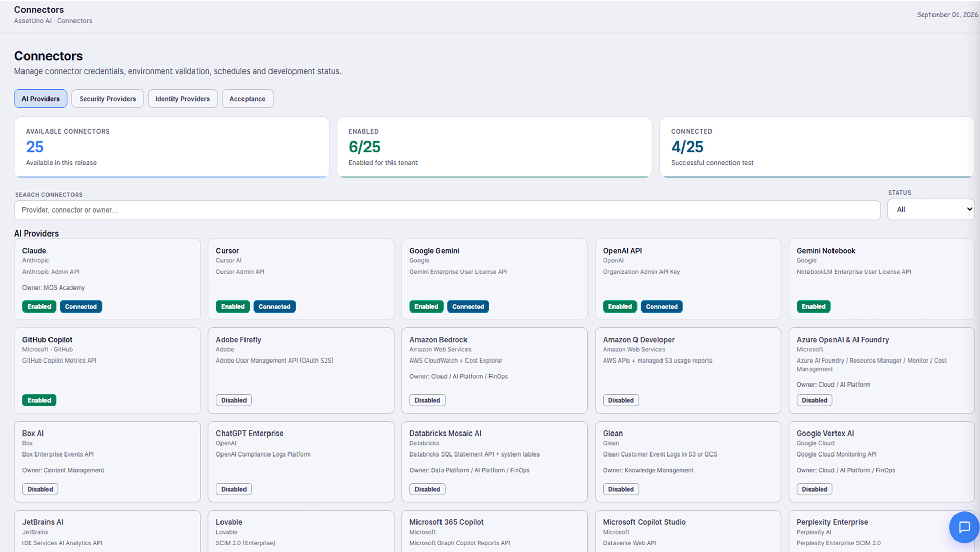Focus the Search Connectors input field
Viewport: 980px width, 552px height.
(447, 210)
